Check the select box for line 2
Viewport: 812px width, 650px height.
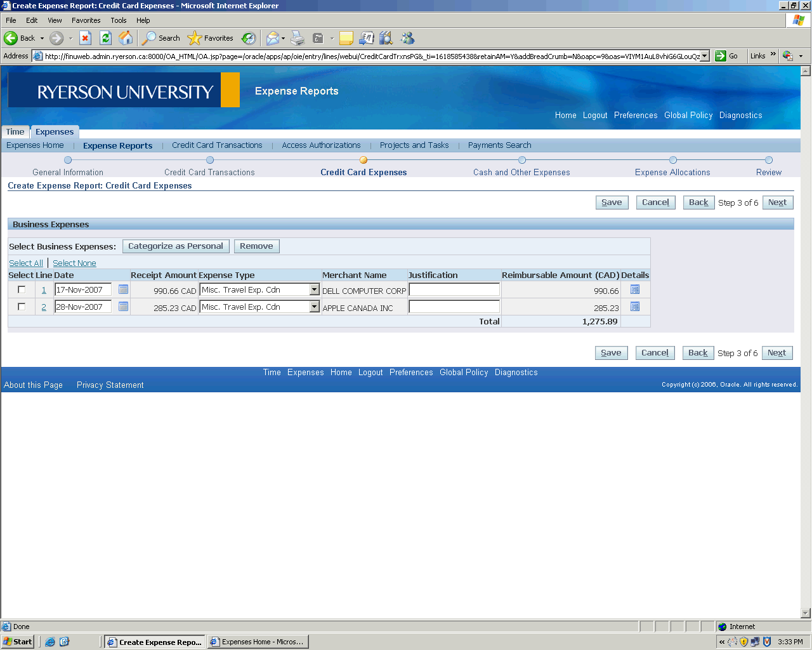[x=22, y=307]
